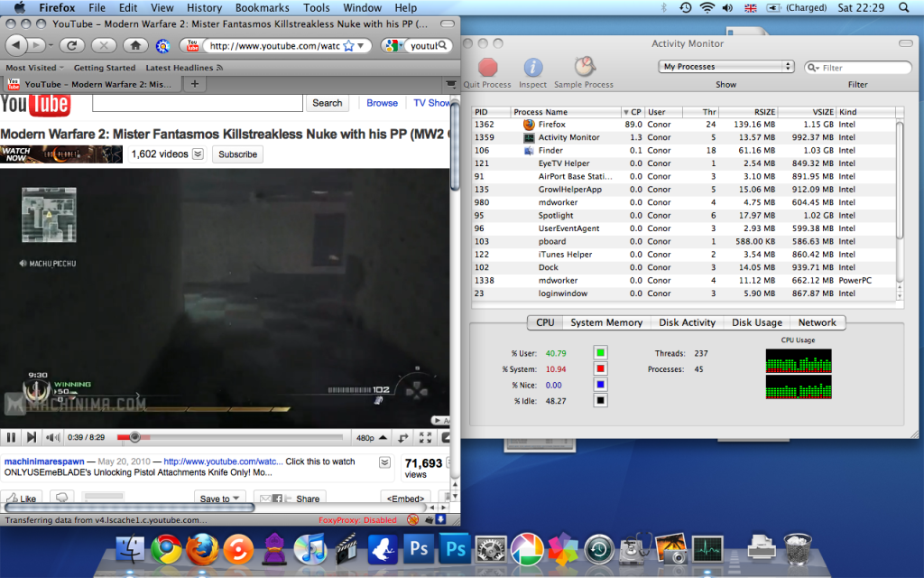Go back with Firefox back arrow
This screenshot has height=578, width=924.
point(16,45)
